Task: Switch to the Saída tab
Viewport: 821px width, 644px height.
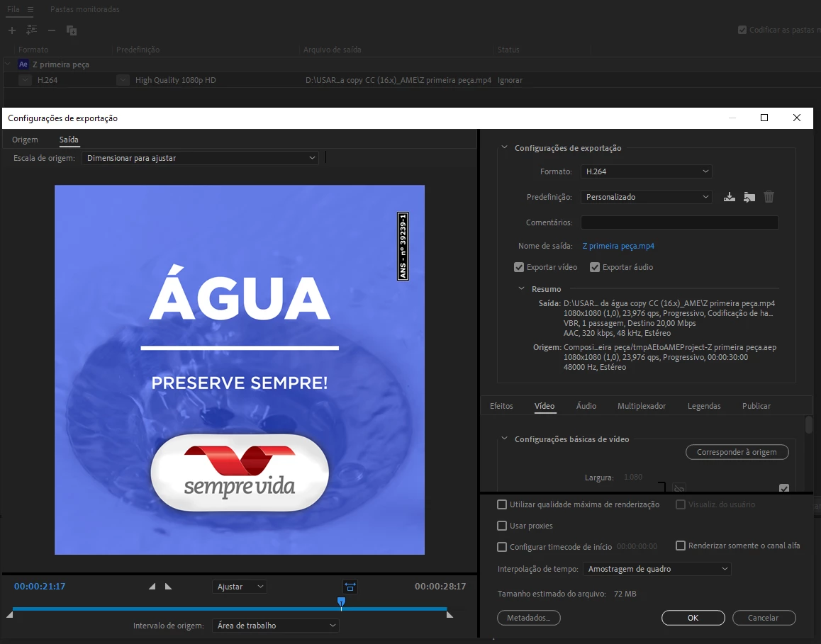Action: 69,140
